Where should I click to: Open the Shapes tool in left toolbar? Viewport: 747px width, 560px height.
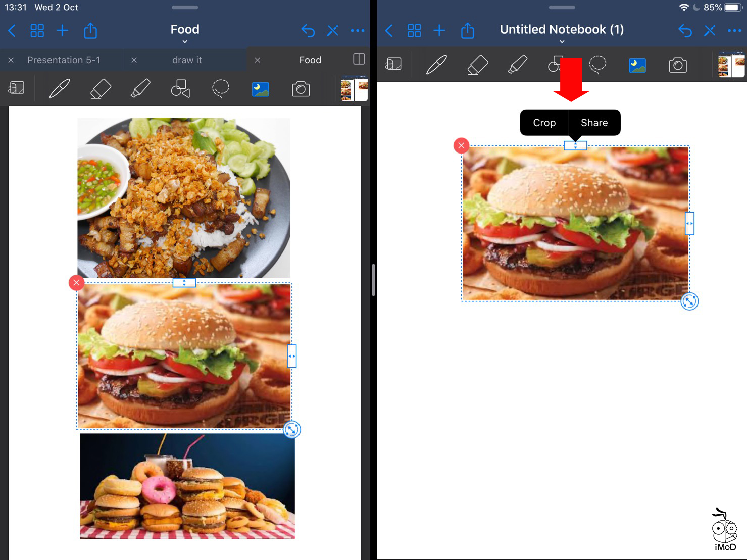click(180, 89)
